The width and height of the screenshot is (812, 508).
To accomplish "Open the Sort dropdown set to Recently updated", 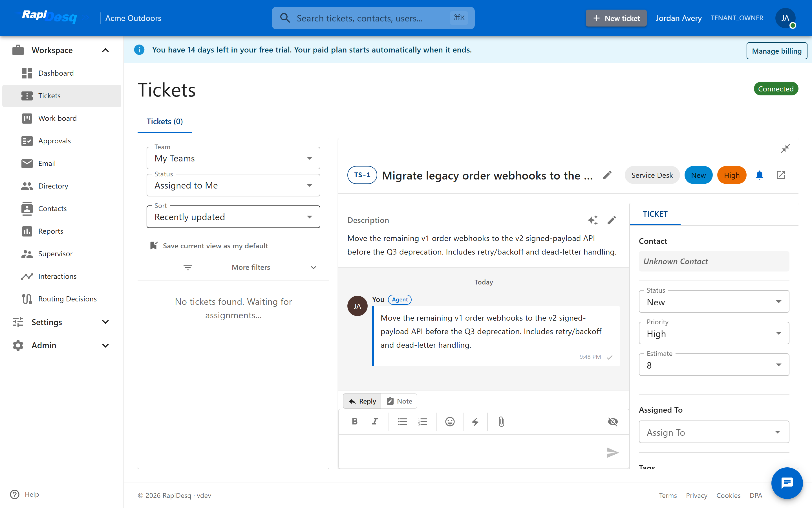I will click(233, 217).
